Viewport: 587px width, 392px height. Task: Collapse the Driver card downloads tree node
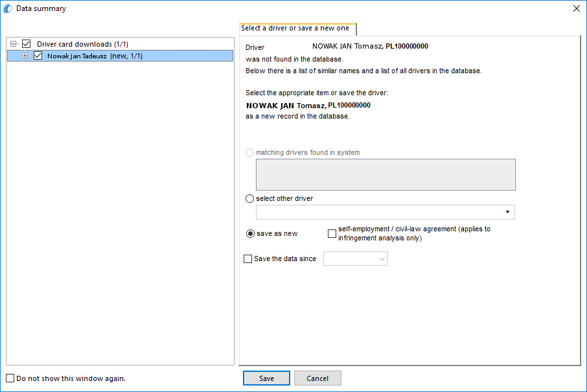point(13,44)
